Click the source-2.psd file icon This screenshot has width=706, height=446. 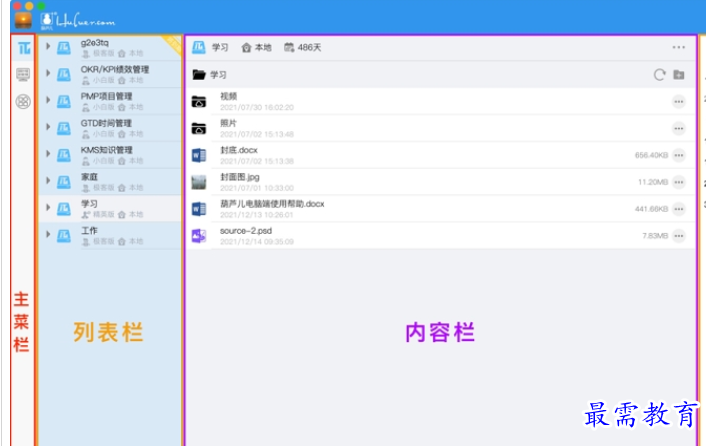(199, 236)
